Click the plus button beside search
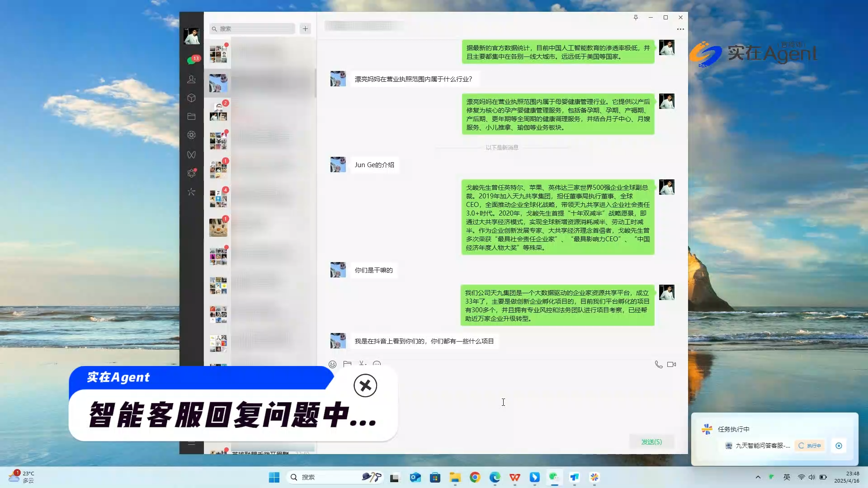This screenshot has height=488, width=868. pos(306,28)
